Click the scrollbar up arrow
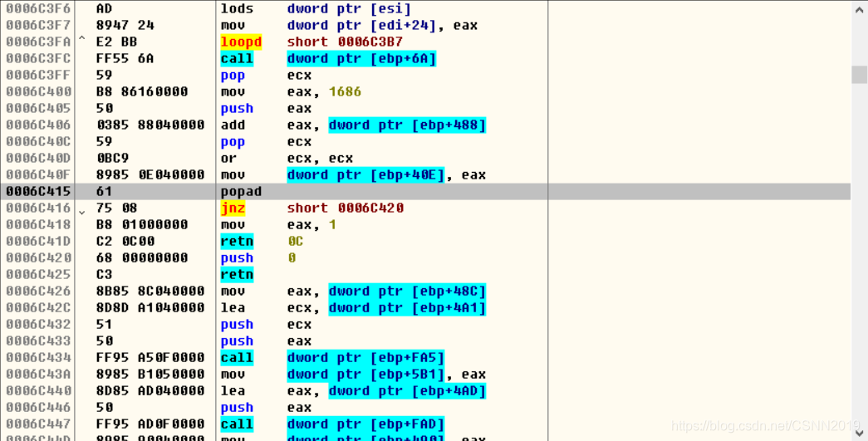The width and height of the screenshot is (868, 441). 859,9
